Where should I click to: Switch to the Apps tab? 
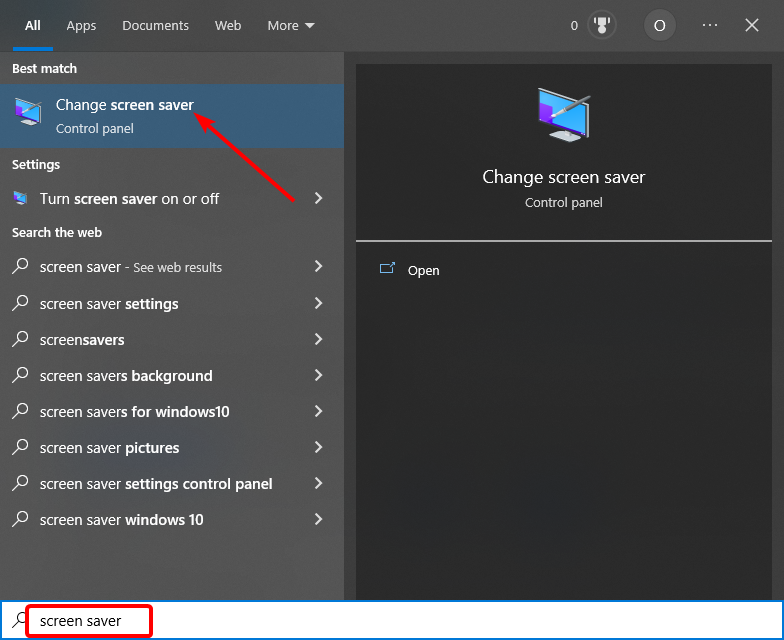82,26
